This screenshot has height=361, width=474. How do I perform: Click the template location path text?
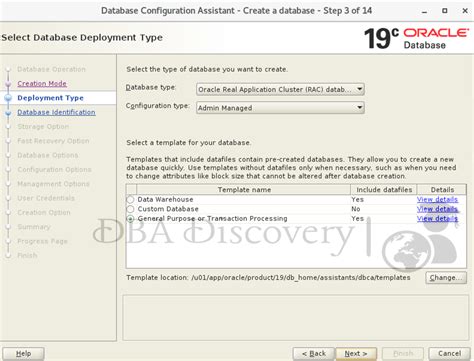point(301,278)
